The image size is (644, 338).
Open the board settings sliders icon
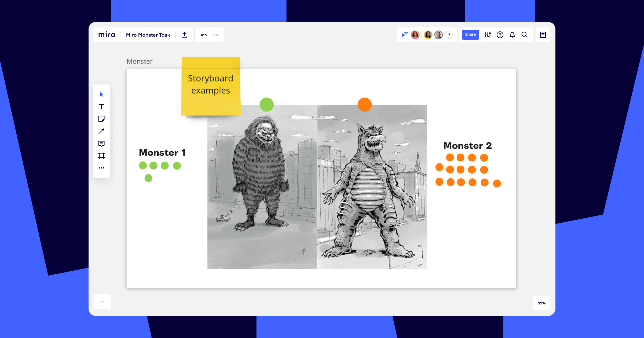point(488,35)
